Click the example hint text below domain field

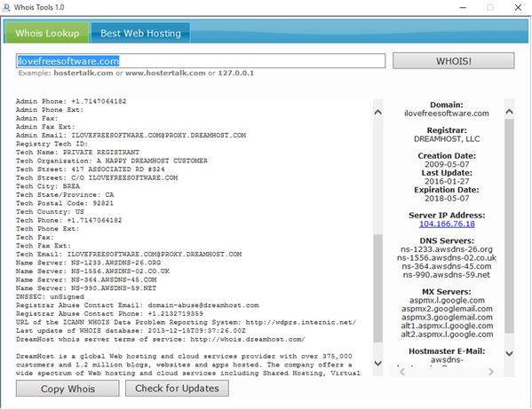click(136, 73)
